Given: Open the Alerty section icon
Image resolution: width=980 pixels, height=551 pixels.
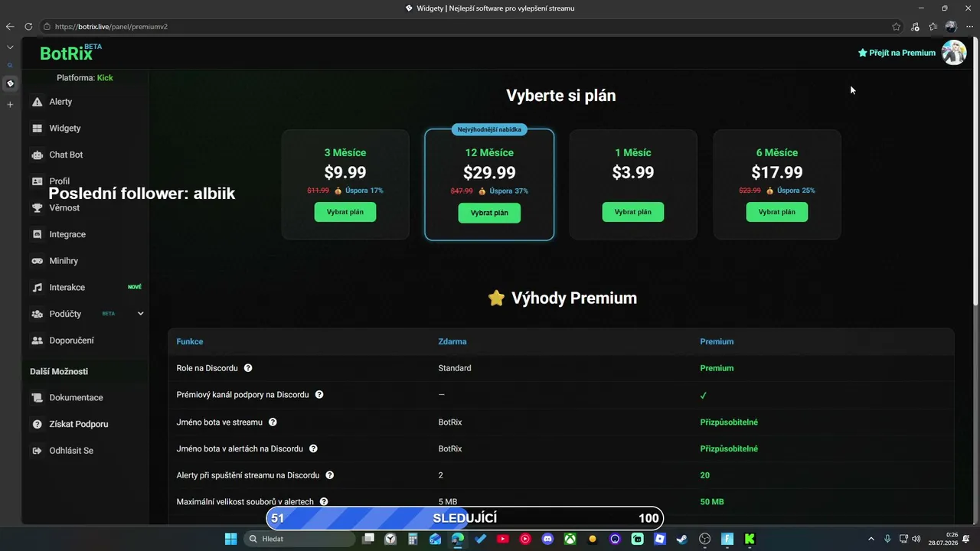Looking at the screenshot, I should pyautogui.click(x=37, y=102).
